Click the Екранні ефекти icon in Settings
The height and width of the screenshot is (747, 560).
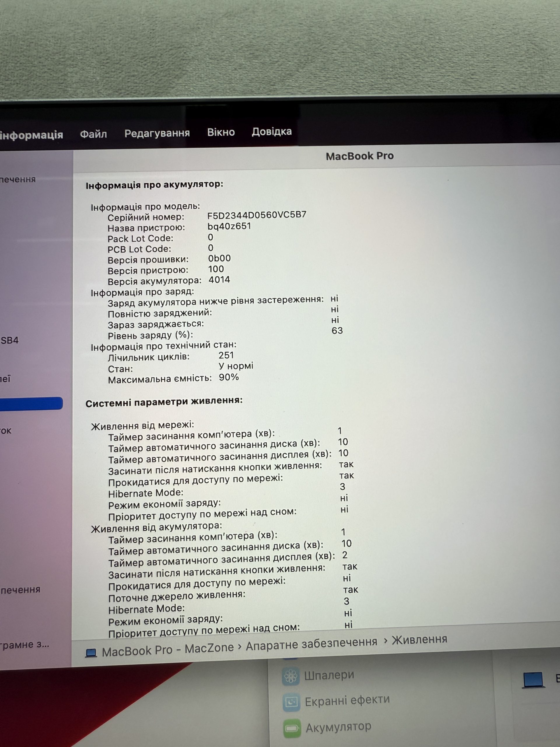click(291, 702)
